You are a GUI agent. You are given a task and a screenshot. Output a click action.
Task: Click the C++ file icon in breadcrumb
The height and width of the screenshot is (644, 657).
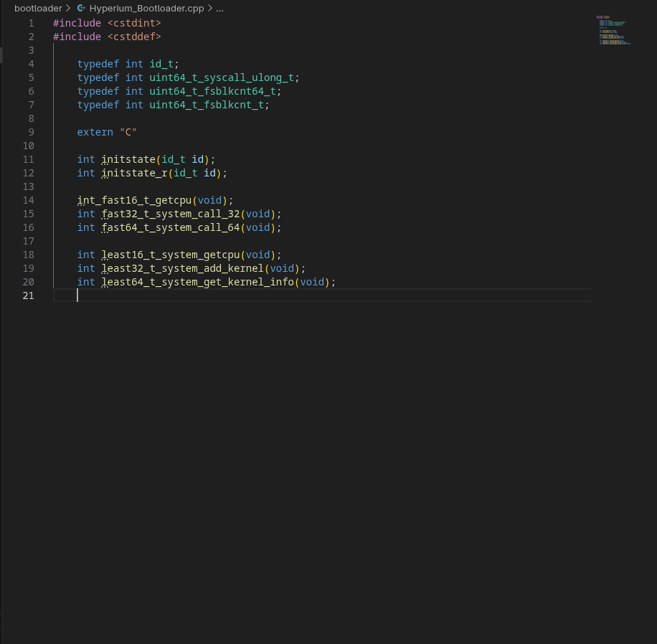pos(82,9)
